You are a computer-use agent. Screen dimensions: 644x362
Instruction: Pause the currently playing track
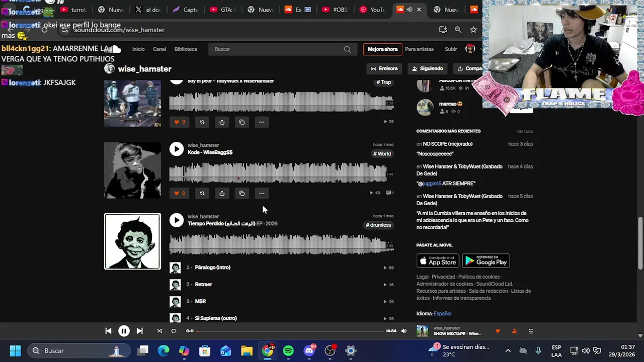pos(124,331)
